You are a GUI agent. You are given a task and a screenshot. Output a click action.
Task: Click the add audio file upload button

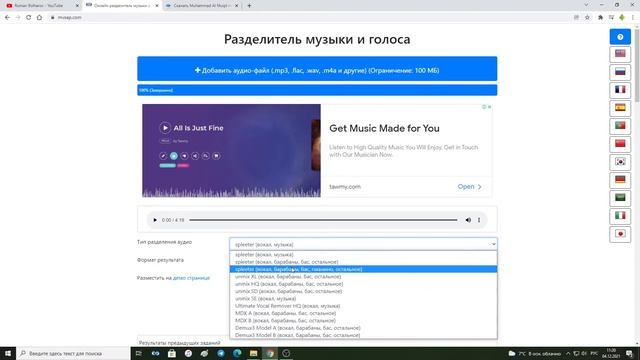point(317,69)
